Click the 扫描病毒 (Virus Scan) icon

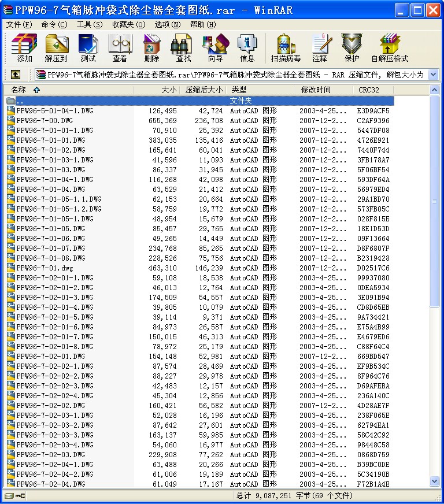click(x=286, y=48)
